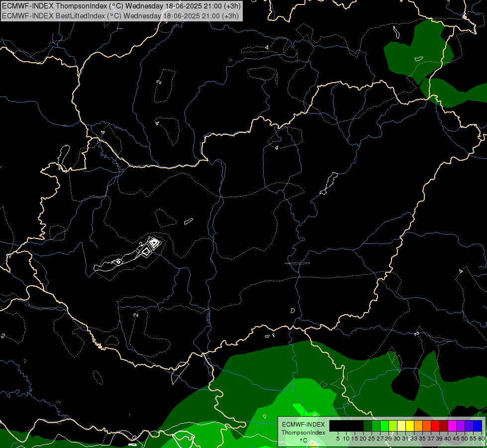Click the legend heading 'ECMWF-INDEX'
The height and width of the screenshot is (448, 487).
(x=303, y=425)
